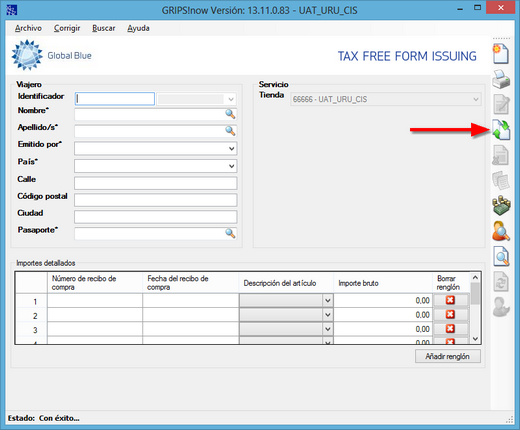Click the Estado: Con éxito status text
The height and width of the screenshot is (430, 520).
pyautogui.click(x=44, y=418)
